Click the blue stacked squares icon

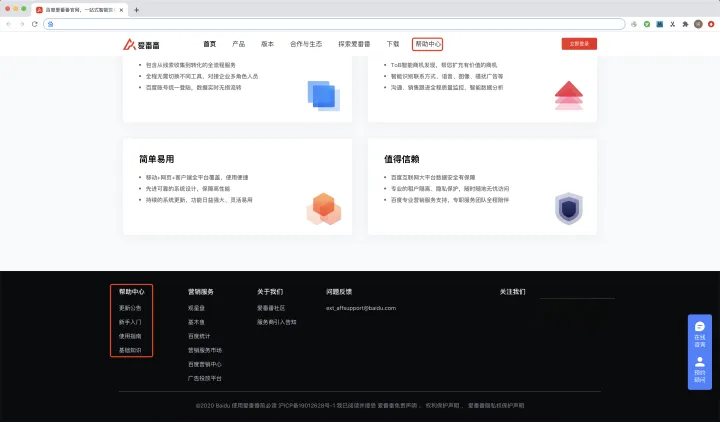(x=324, y=96)
